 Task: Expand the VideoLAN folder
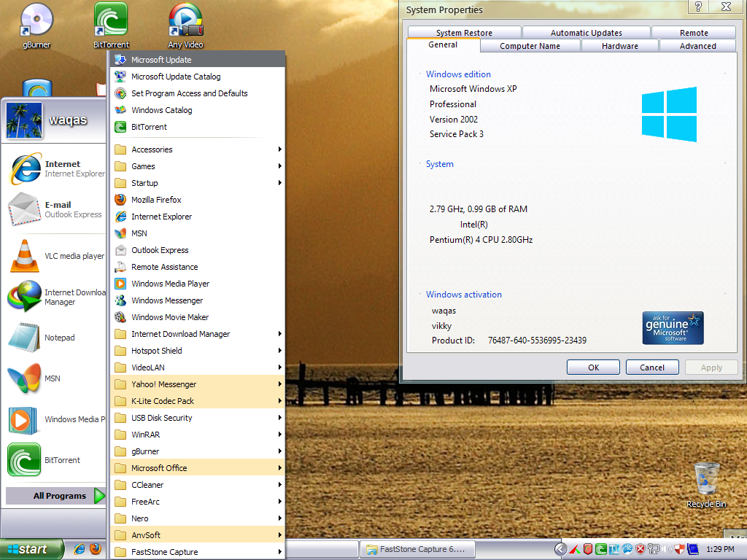(x=198, y=367)
